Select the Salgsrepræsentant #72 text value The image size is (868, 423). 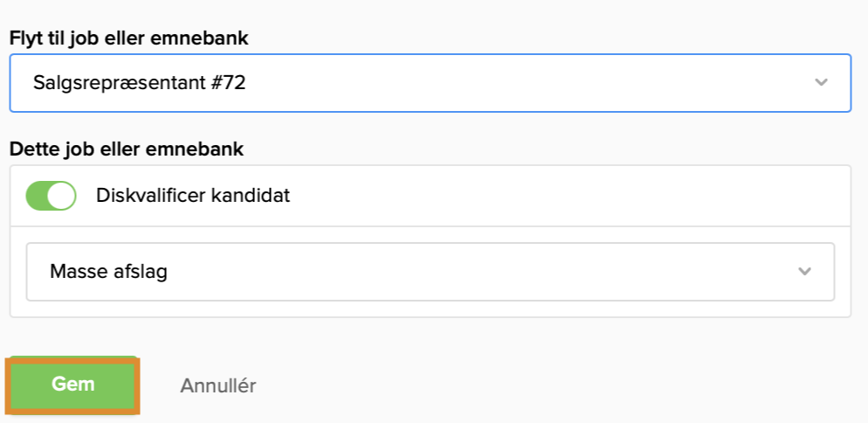tap(140, 83)
